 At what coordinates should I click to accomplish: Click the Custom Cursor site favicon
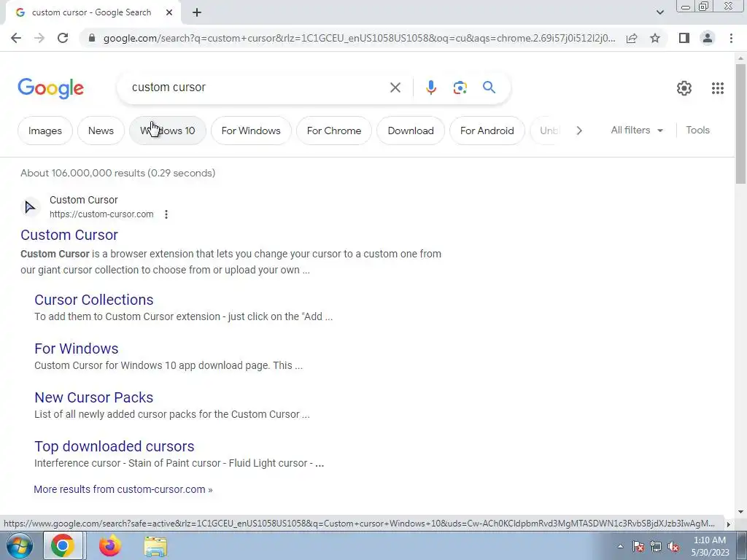30,207
